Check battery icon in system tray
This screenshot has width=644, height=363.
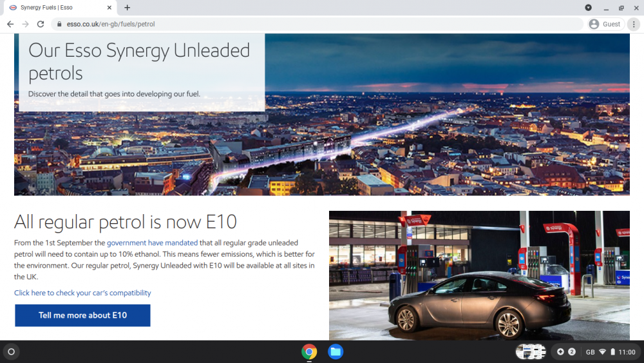pos(612,352)
